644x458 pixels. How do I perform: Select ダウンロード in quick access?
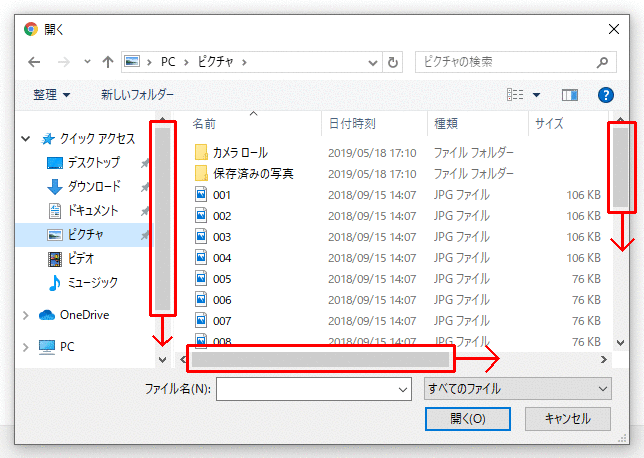coord(94,186)
